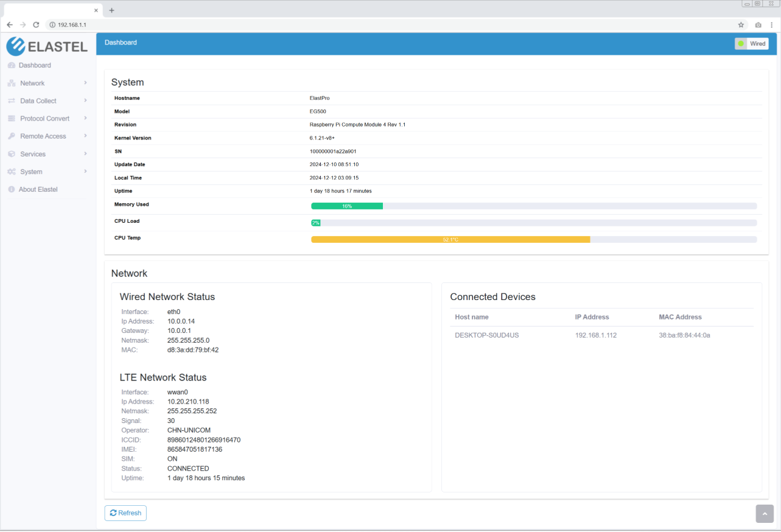This screenshot has width=781, height=532.
Task: Click the camera icon in browser toolbar
Action: (x=758, y=25)
